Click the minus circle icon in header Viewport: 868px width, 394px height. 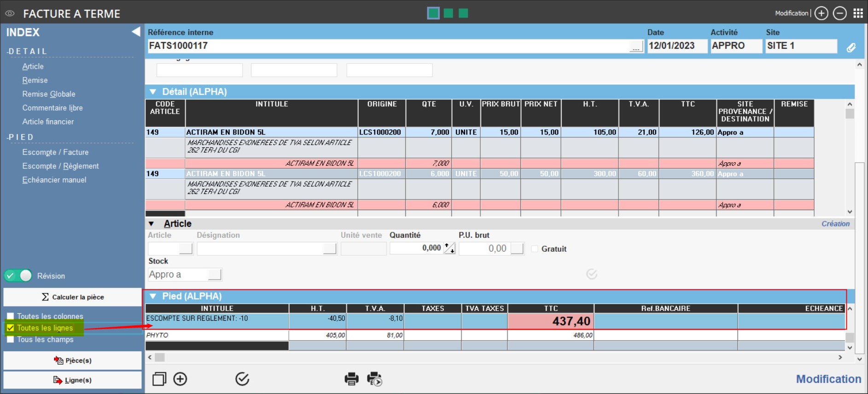[839, 13]
